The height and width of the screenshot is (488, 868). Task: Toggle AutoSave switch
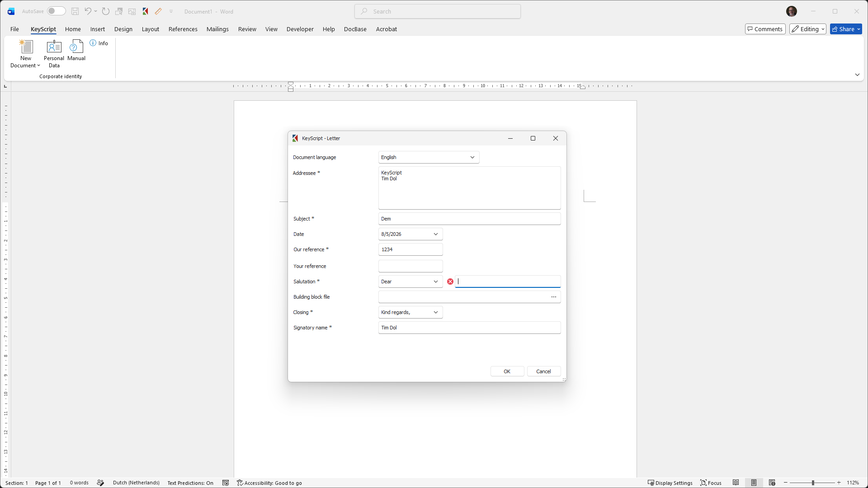point(57,11)
